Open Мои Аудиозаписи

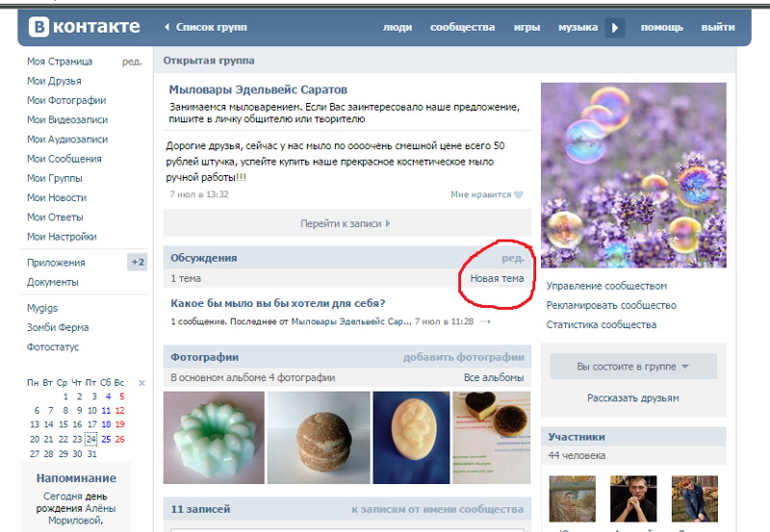tap(67, 139)
